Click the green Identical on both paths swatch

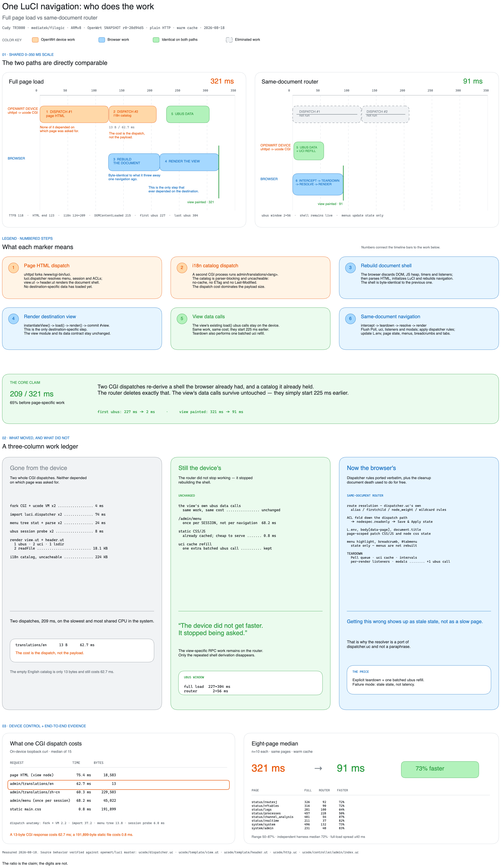(156, 40)
